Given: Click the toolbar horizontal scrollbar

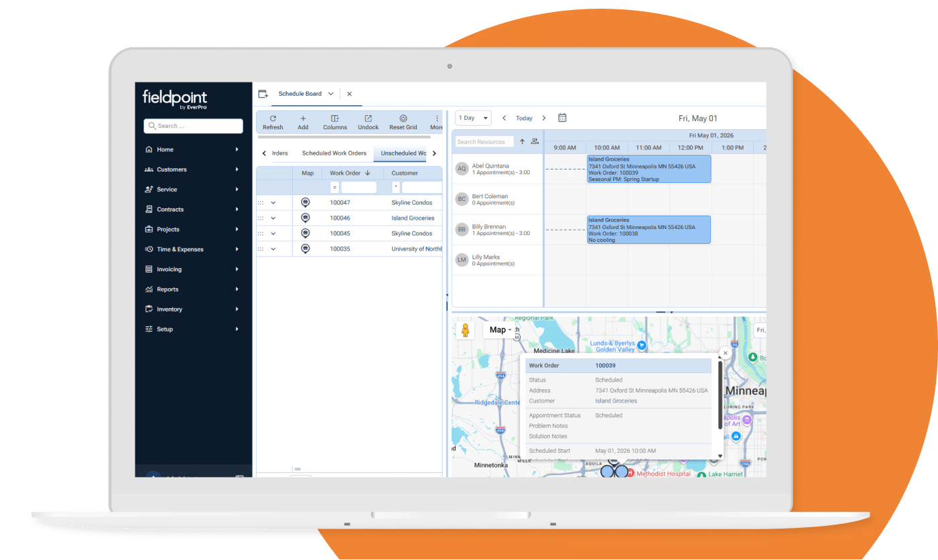Looking at the screenshot, I should click(x=344, y=137).
